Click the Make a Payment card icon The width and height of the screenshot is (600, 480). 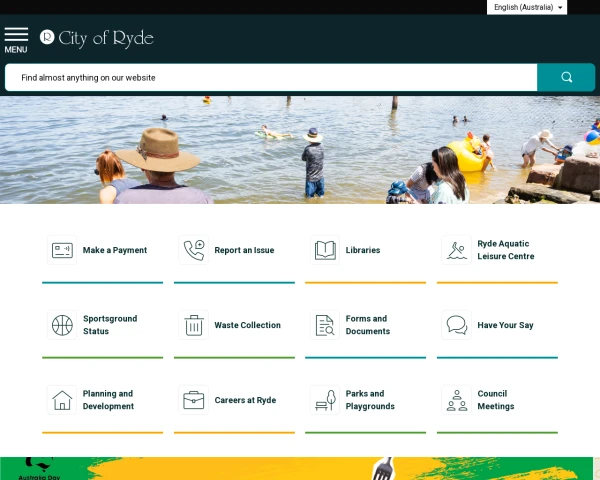tap(62, 250)
